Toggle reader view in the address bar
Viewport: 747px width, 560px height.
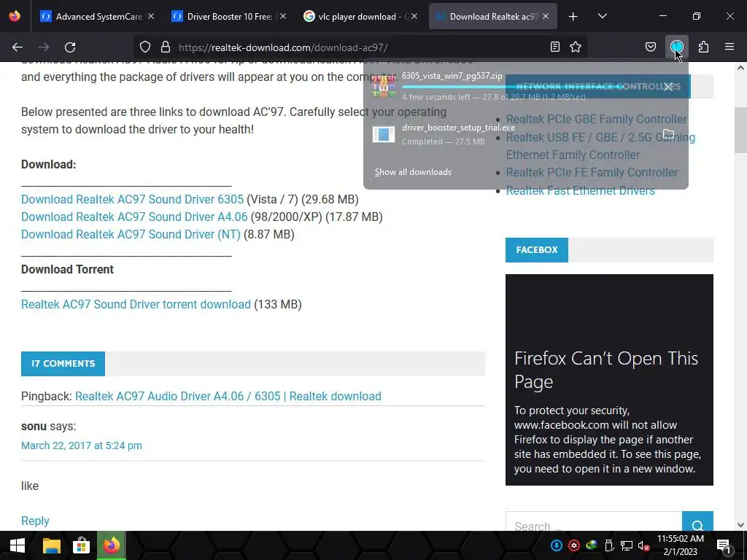555,47
